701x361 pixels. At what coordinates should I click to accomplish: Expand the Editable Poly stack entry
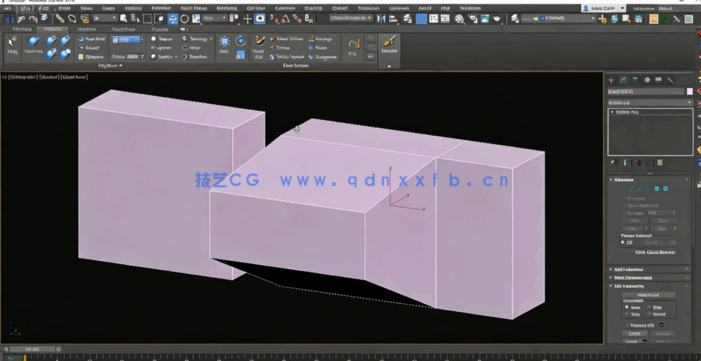coord(612,112)
